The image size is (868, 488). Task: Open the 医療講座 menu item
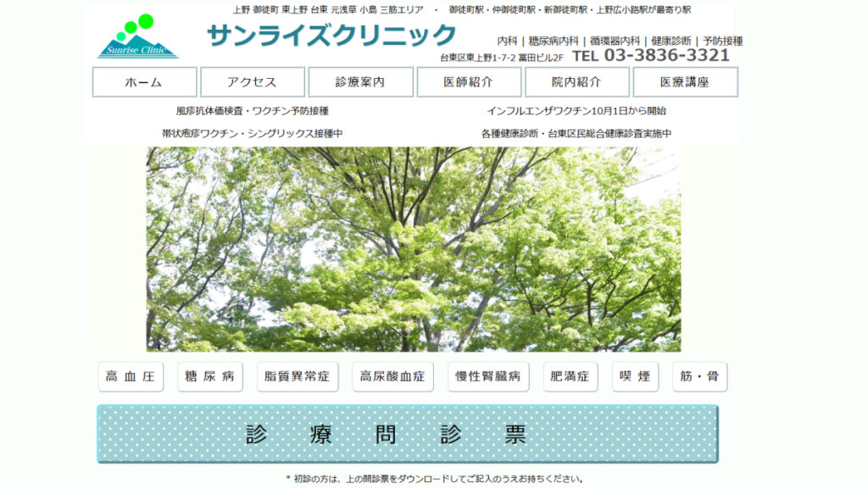point(685,82)
